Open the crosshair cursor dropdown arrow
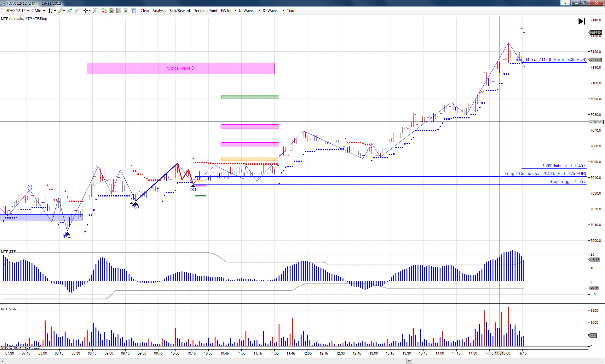Viewport: 605px width, 364px height. [89, 11]
